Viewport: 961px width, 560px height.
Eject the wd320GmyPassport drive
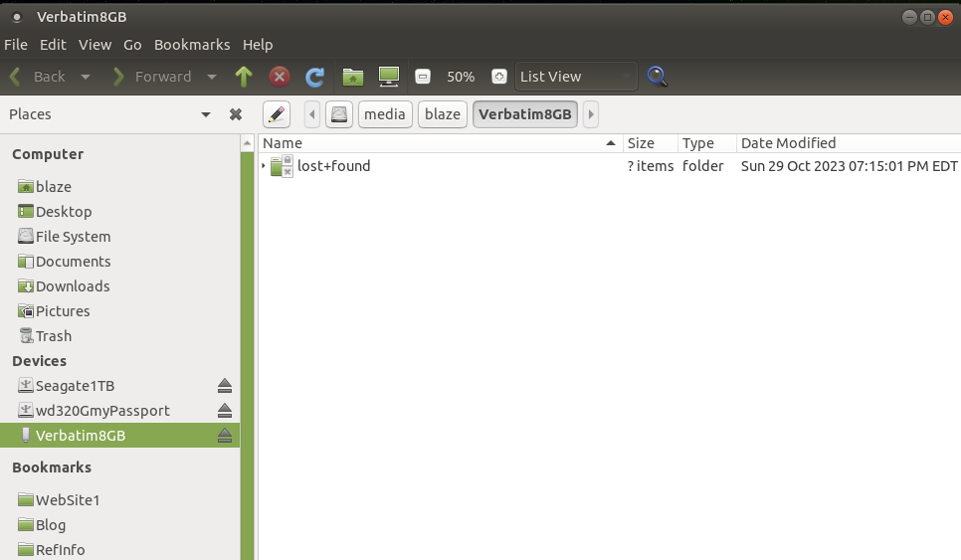[x=224, y=411]
